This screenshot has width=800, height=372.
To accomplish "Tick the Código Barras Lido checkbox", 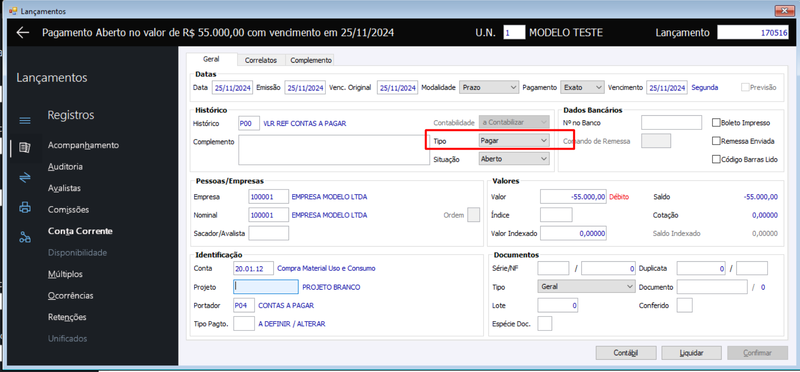I will pos(716,159).
